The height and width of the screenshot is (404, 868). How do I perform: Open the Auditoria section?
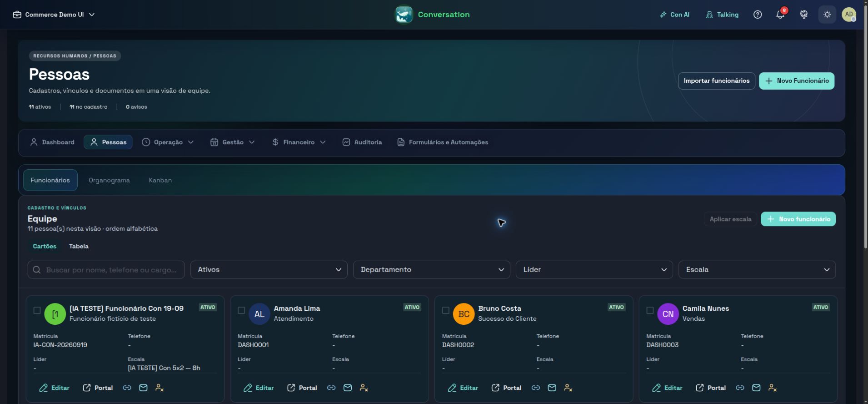pos(362,142)
